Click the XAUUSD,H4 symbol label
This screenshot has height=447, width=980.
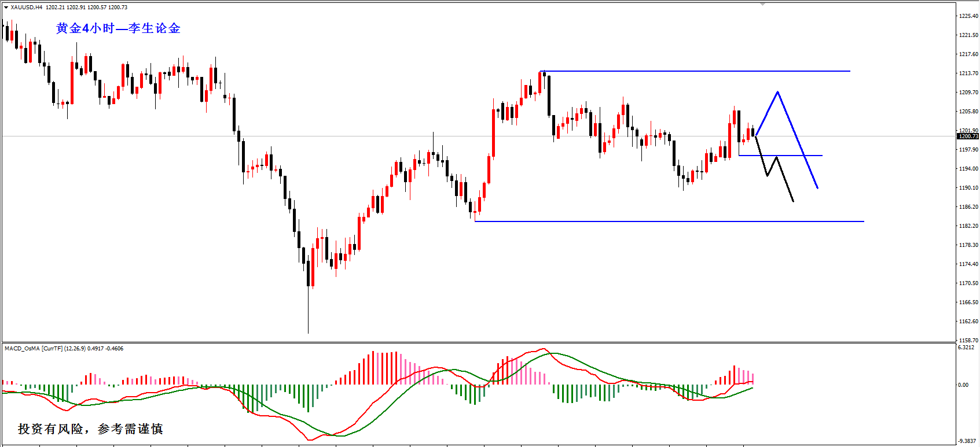27,8
